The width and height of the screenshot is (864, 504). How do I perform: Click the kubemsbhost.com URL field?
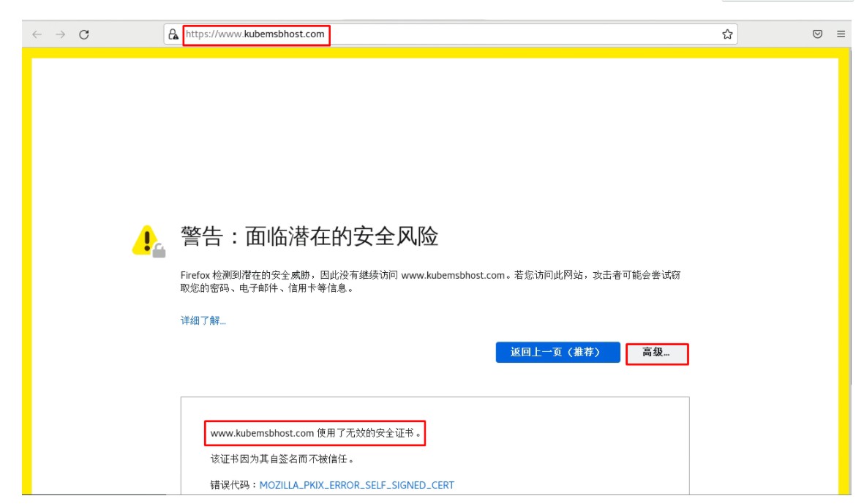(255, 34)
